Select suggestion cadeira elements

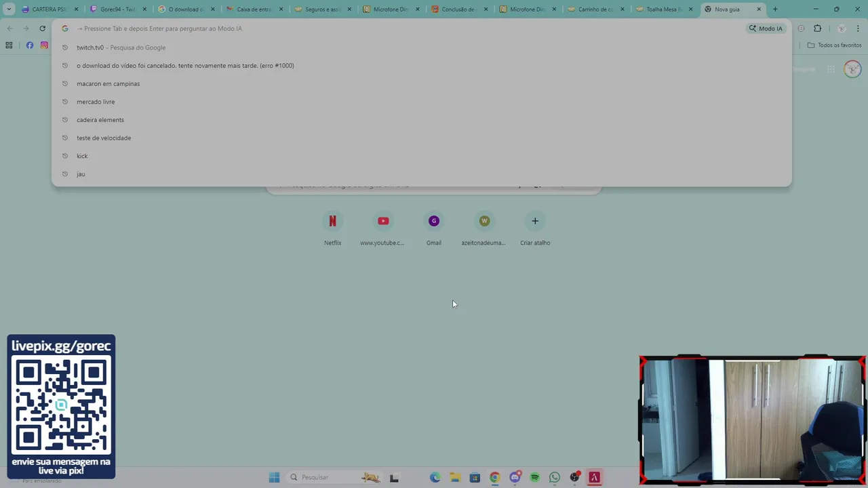coord(421,120)
